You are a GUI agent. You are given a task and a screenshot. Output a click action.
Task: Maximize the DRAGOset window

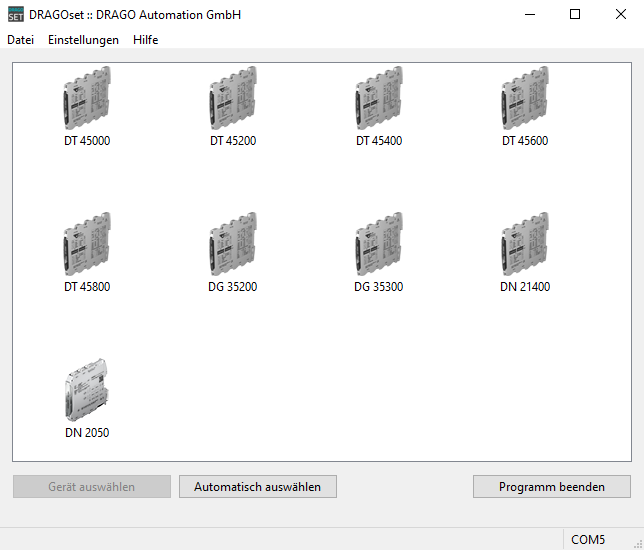click(575, 14)
